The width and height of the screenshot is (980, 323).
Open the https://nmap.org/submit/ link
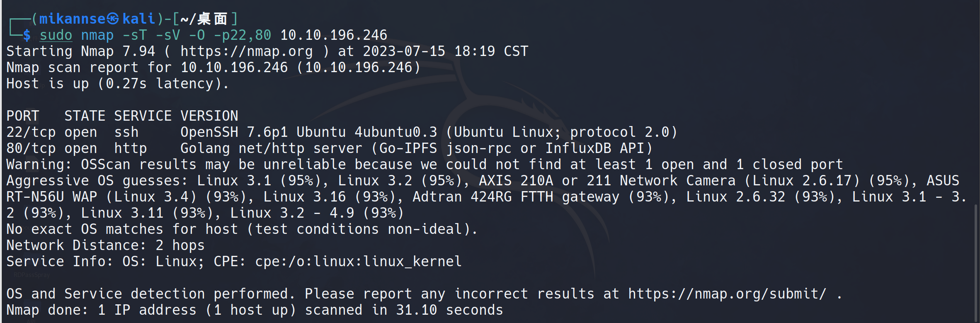point(727,294)
